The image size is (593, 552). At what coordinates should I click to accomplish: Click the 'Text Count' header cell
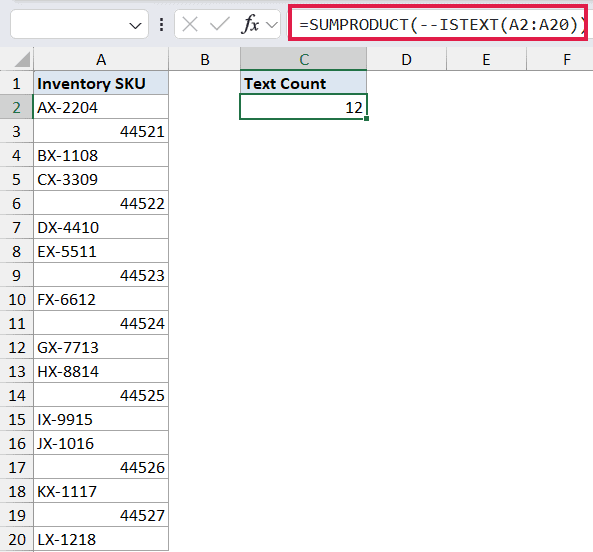[x=303, y=83]
